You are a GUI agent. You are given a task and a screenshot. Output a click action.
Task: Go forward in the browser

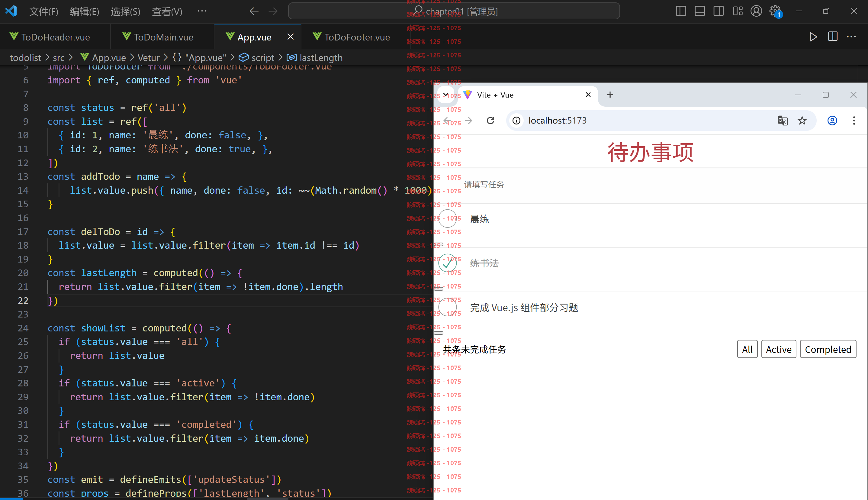tap(468, 121)
